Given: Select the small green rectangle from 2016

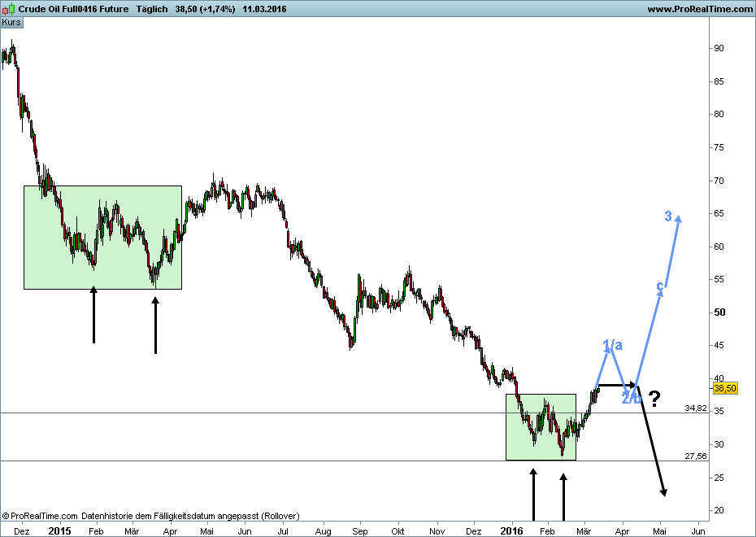Looking at the screenshot, I should click(x=541, y=426).
